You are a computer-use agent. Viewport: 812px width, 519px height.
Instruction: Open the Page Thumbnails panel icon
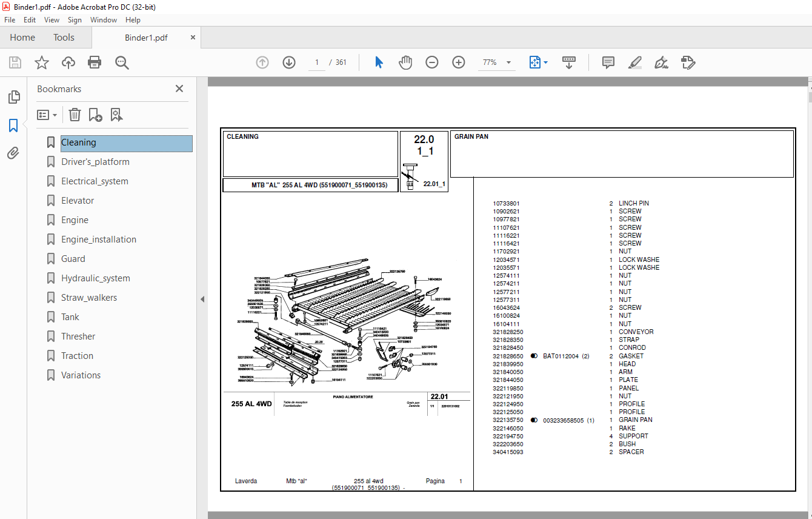click(13, 97)
